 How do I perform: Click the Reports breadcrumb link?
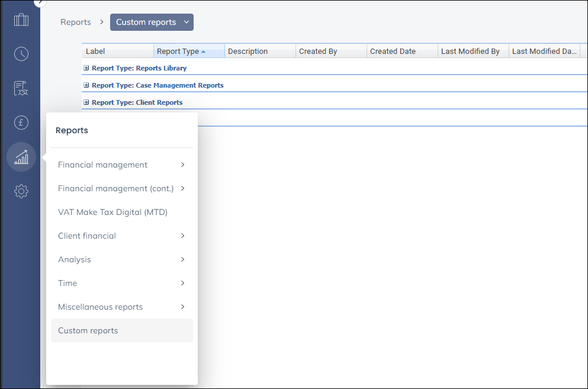point(76,22)
